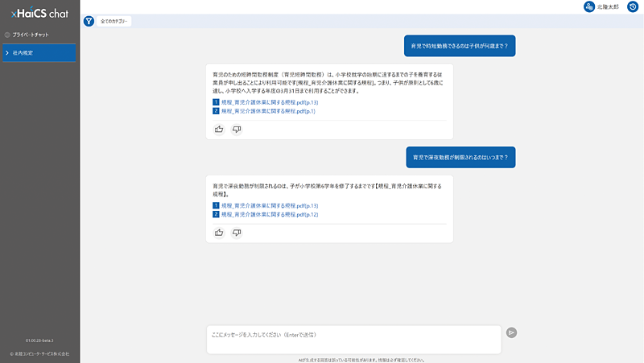Click the 北陸太郎 user name
644x363 pixels.
click(608, 7)
